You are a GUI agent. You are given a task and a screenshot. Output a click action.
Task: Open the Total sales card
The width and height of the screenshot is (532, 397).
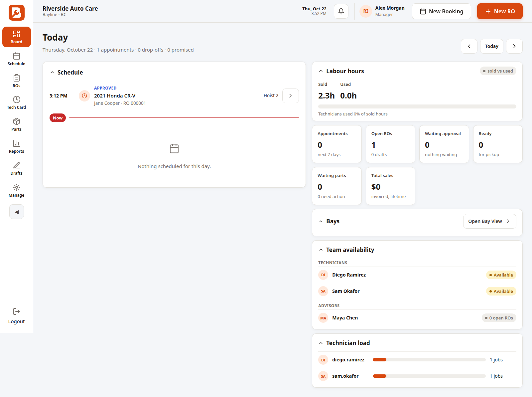pyautogui.click(x=391, y=186)
